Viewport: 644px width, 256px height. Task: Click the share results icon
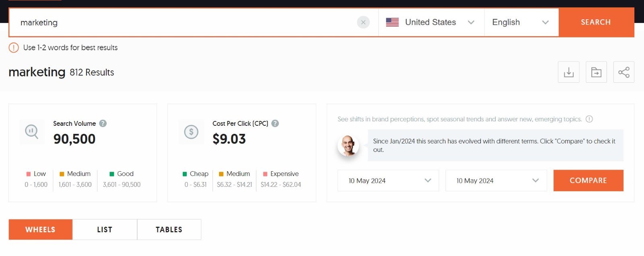tap(623, 72)
